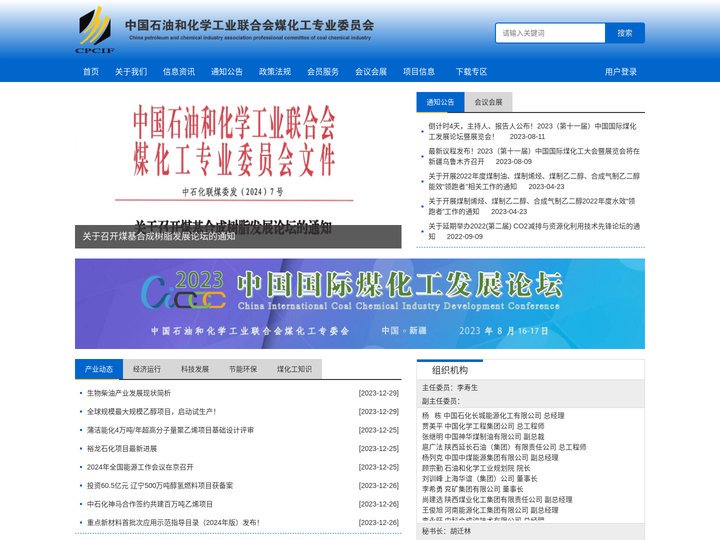Click document number 中石化联煤委发（2024）7号
The height and width of the screenshot is (540, 720).
(233, 192)
